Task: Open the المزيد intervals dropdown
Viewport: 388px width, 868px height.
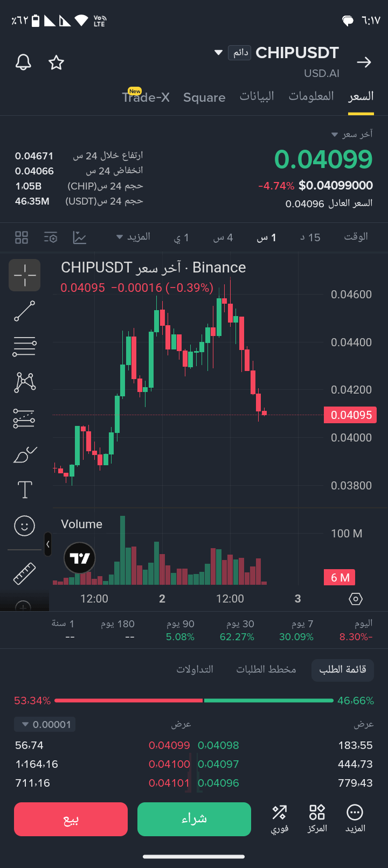Action: click(x=134, y=237)
